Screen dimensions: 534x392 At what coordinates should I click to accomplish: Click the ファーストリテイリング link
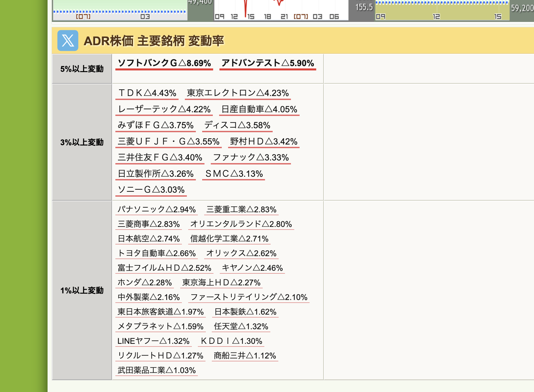point(249,297)
